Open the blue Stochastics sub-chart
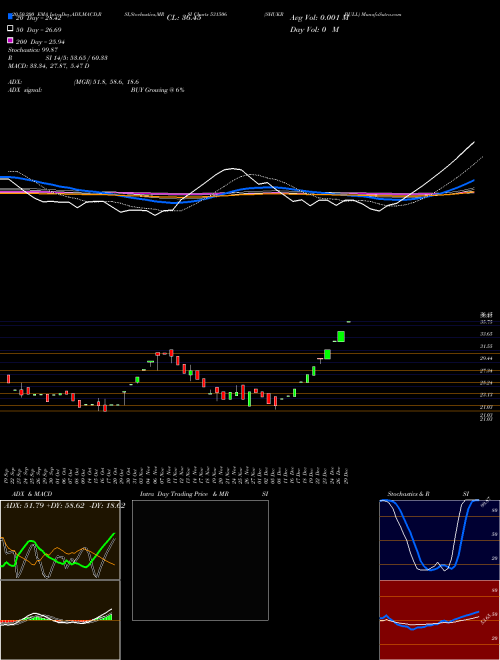Screen dimensions: 500x660 coord(439,540)
